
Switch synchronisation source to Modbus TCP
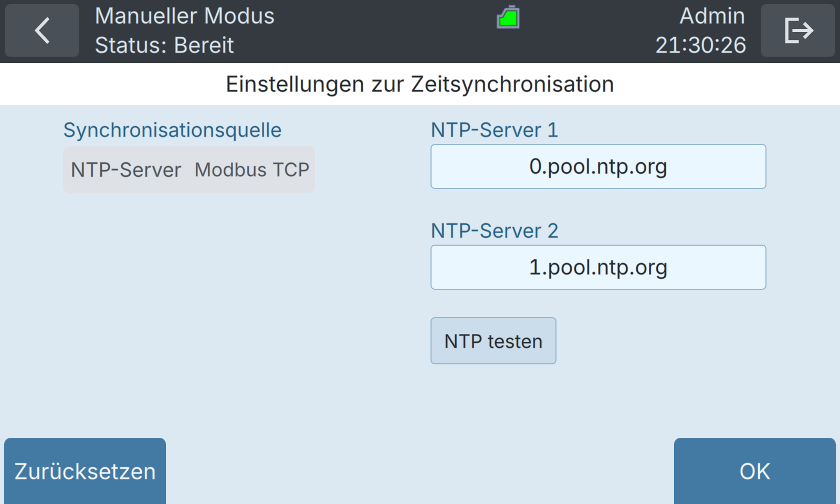[x=252, y=170]
